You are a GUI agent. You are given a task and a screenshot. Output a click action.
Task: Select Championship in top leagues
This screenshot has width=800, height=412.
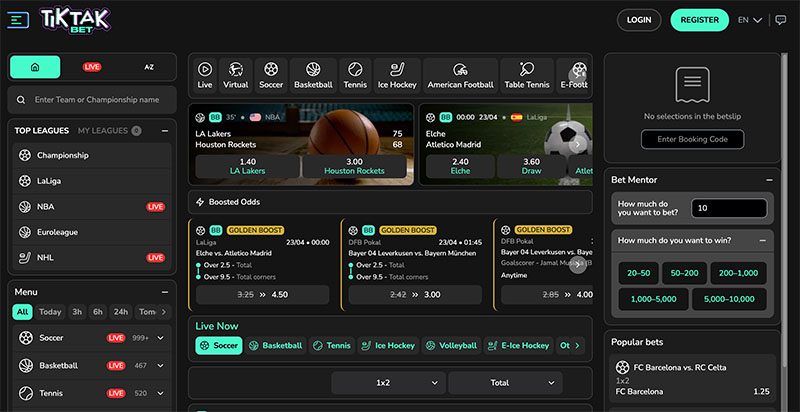click(x=92, y=156)
